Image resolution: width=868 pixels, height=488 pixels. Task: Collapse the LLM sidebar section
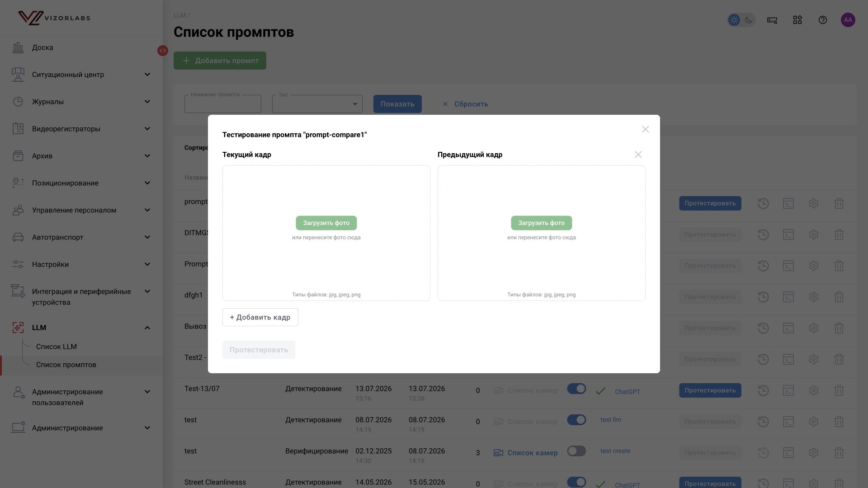pyautogui.click(x=81, y=328)
